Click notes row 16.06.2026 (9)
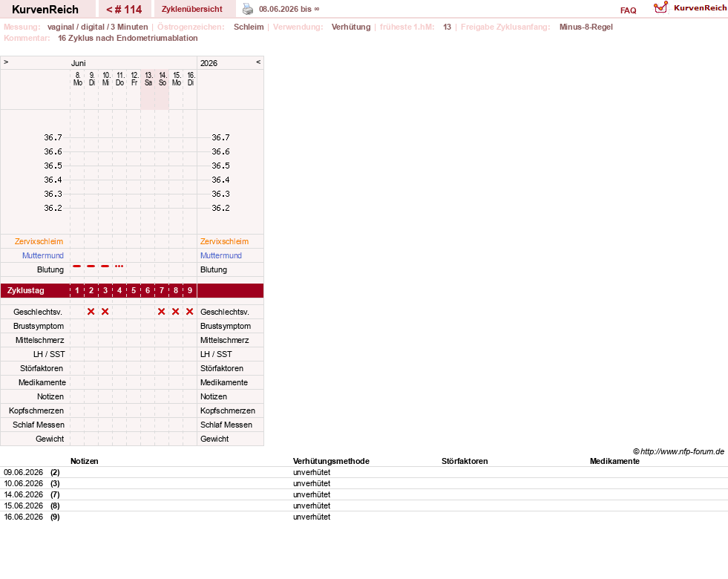Screen dimensions: 728x579 point(364,517)
